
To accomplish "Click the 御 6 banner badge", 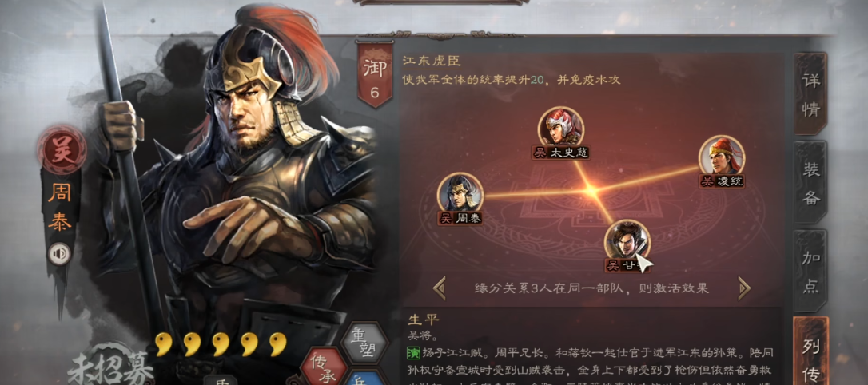I will pyautogui.click(x=375, y=74).
